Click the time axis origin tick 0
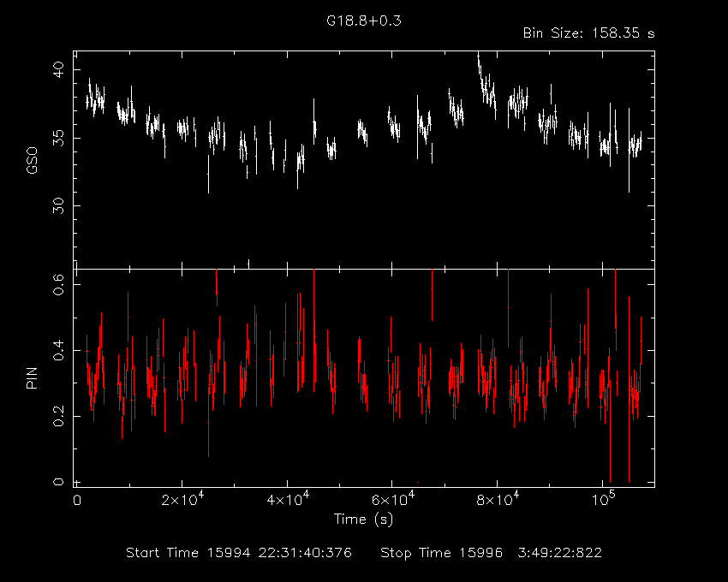 pos(77,501)
